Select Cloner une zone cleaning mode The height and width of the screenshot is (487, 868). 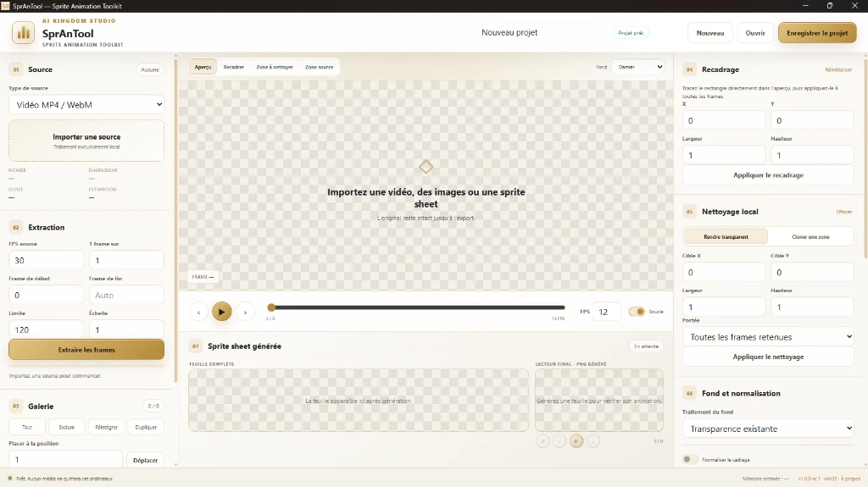[810, 237]
